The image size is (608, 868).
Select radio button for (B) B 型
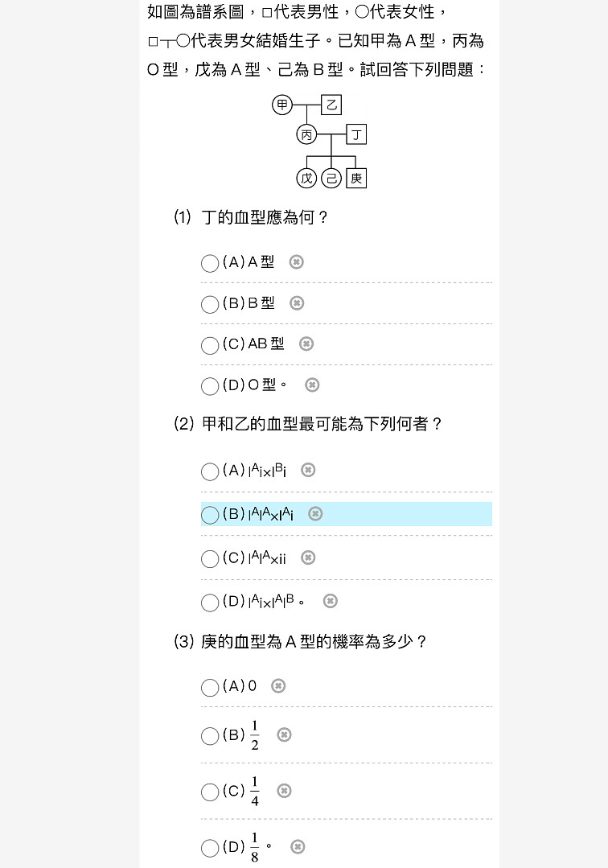click(210, 304)
